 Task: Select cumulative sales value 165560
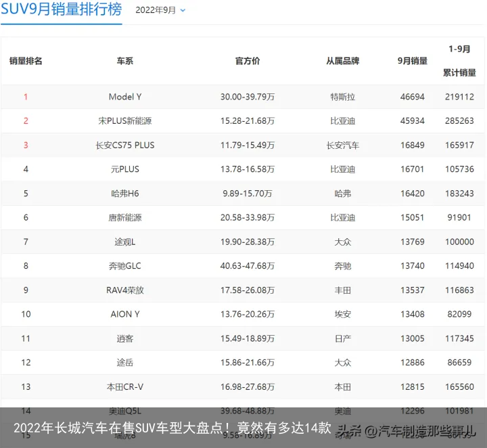point(459,387)
